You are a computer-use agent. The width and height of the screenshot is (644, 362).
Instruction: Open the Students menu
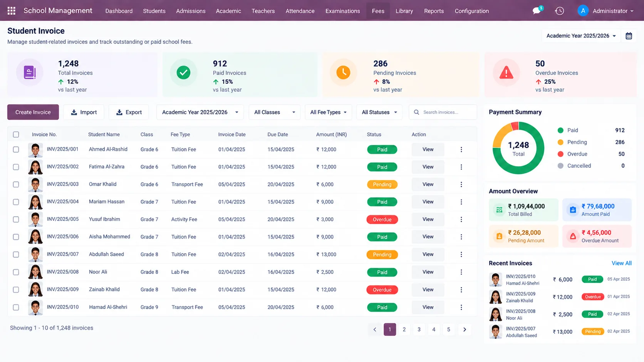154,11
